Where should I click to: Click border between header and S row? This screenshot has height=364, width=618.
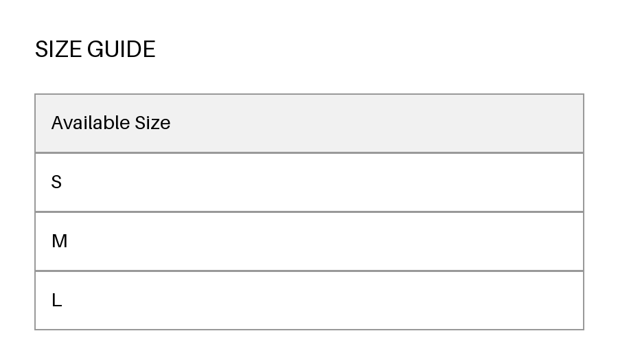point(309,152)
